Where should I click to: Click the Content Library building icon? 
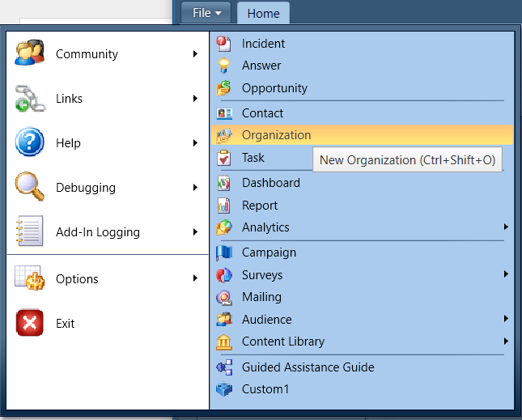point(223,342)
